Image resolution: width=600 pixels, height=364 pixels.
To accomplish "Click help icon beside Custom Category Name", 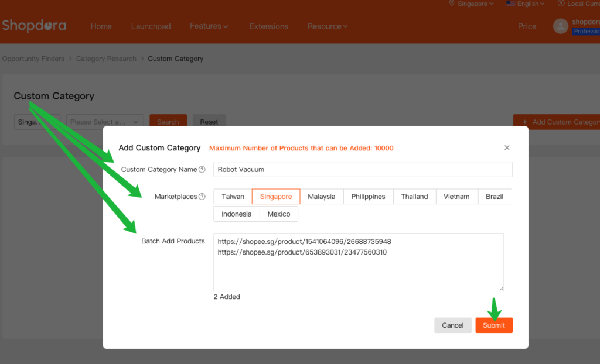I will pos(202,170).
